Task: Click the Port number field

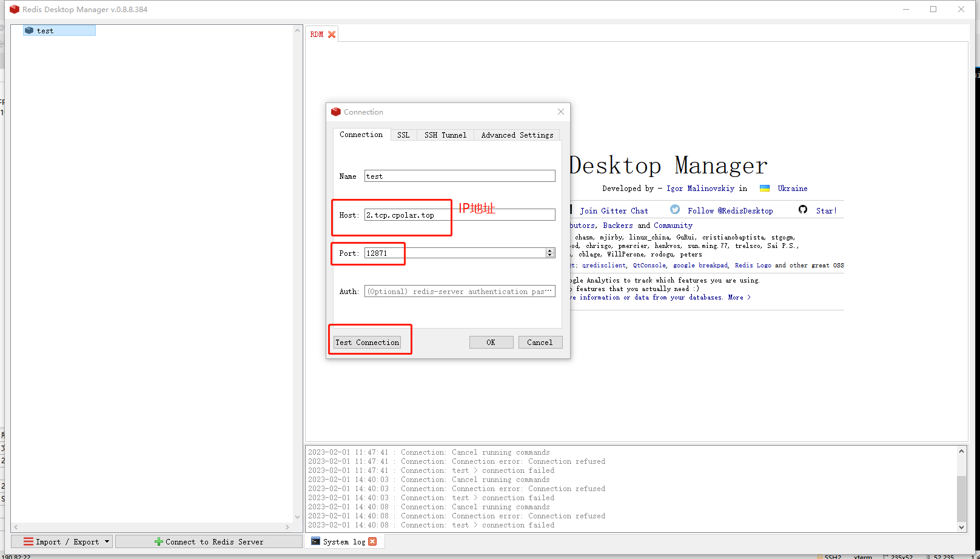Action: [x=455, y=253]
